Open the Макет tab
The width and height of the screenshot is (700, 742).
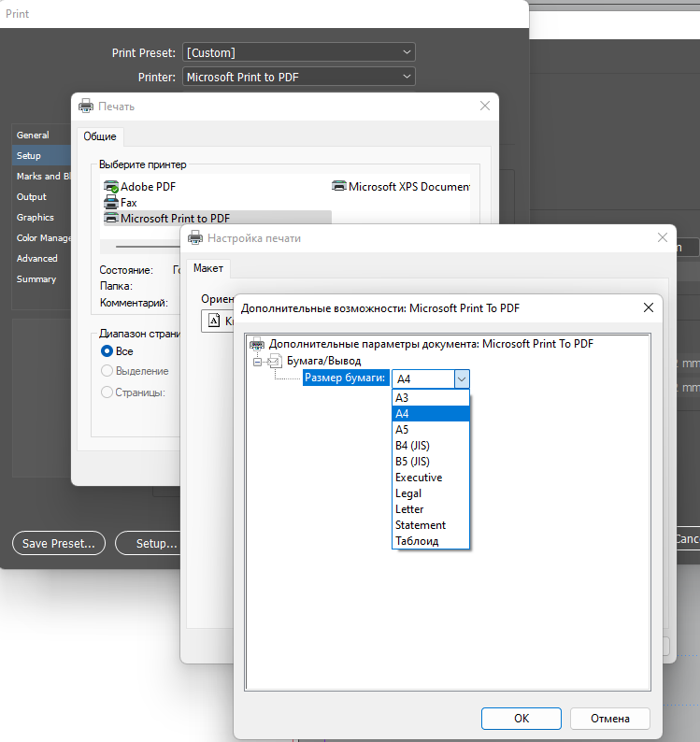pos(208,268)
